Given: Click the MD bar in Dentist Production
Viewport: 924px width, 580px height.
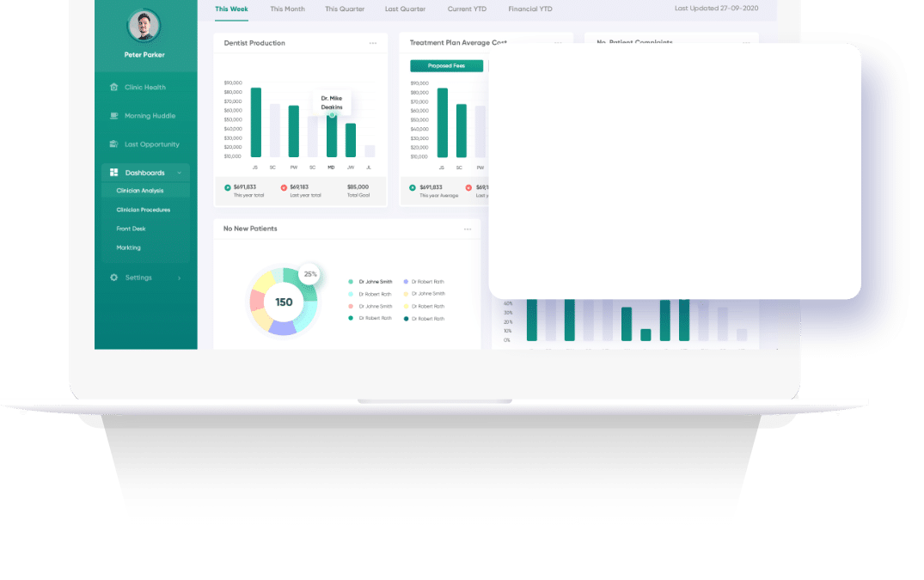Looking at the screenshot, I should pyautogui.click(x=332, y=136).
